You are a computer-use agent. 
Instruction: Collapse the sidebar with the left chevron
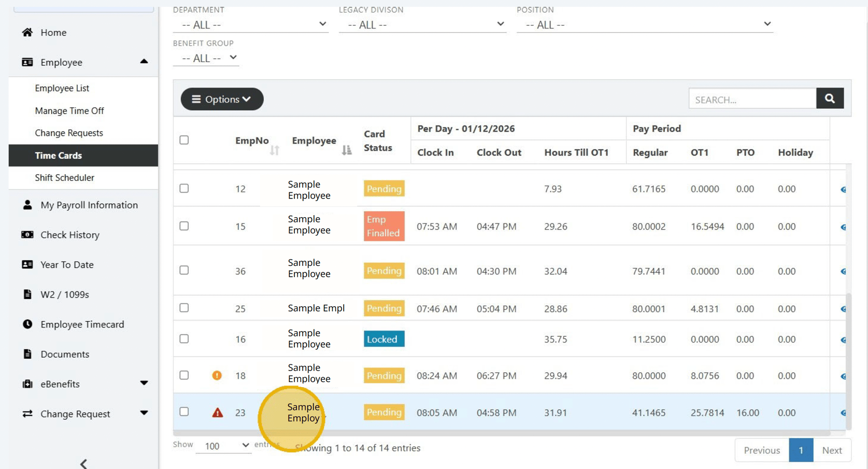83,463
